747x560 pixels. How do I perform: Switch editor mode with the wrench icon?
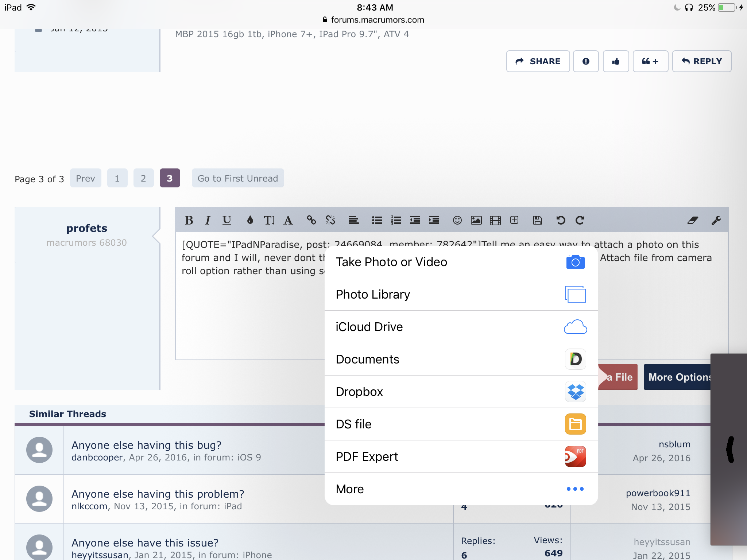[x=716, y=220]
